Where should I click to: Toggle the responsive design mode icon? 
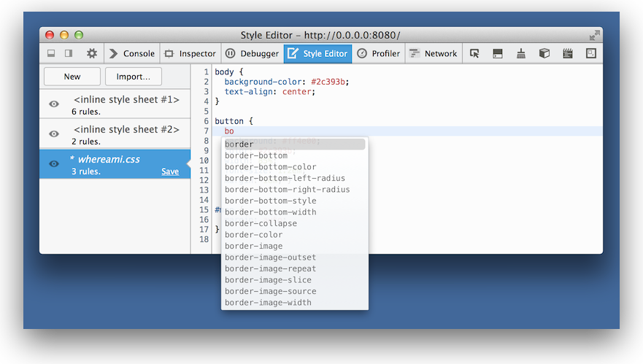tap(591, 53)
